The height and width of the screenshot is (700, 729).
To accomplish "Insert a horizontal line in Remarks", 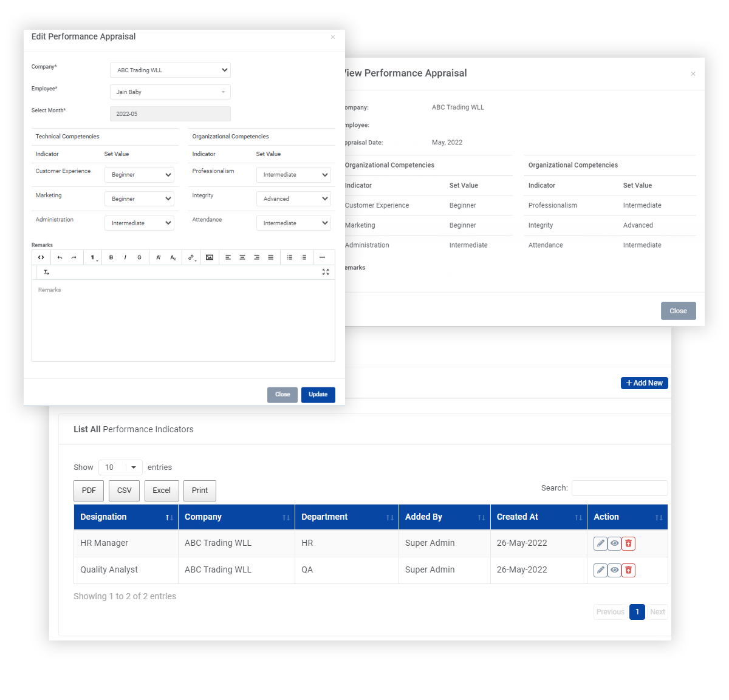I will (322, 257).
